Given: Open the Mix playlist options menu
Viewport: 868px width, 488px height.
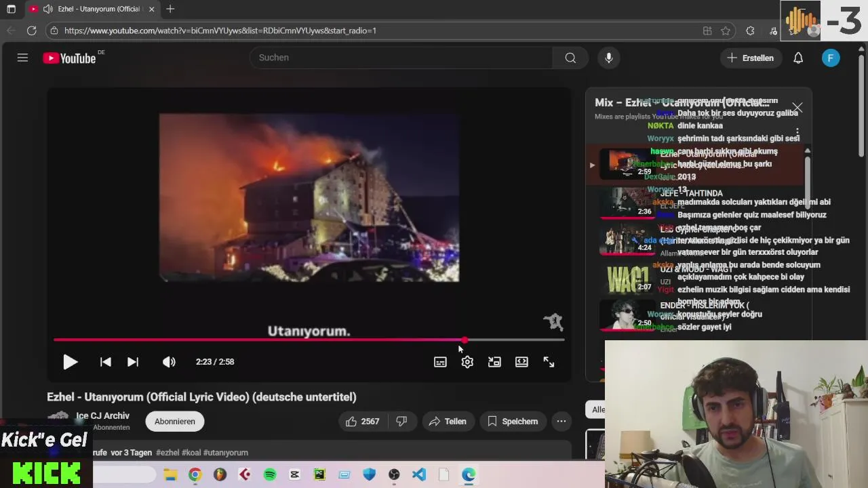Looking at the screenshot, I should coord(797,131).
